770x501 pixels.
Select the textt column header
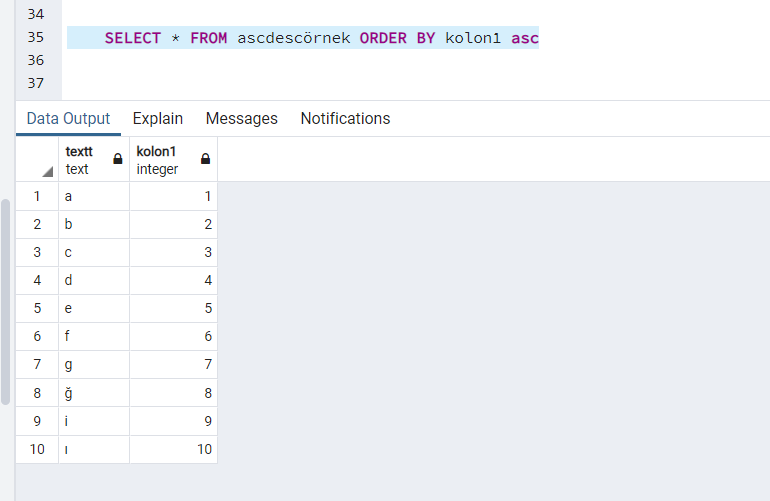94,160
